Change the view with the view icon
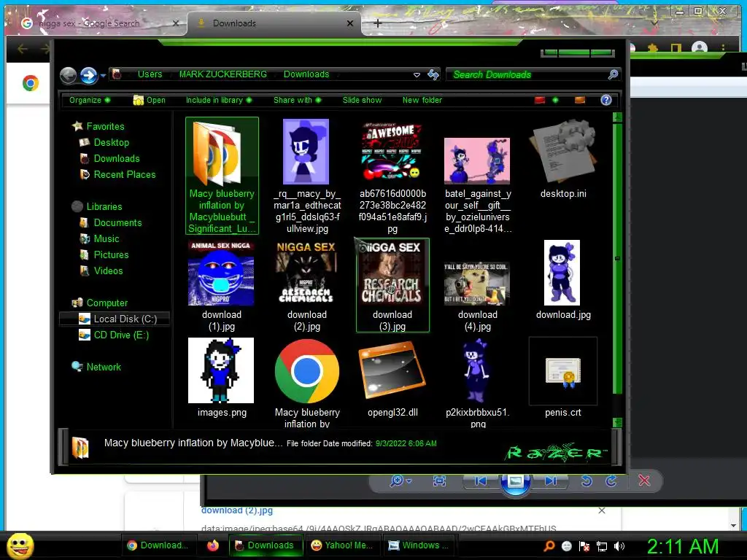The height and width of the screenshot is (560, 747). tap(540, 100)
